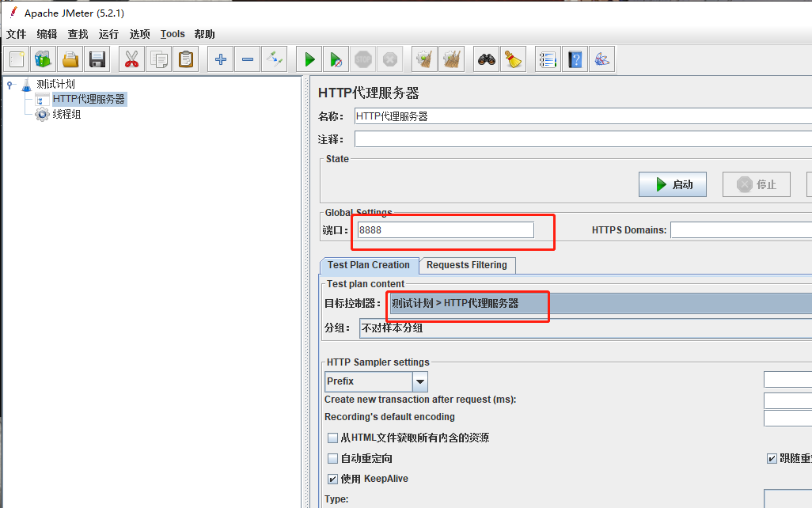Click the Toggle enable/disable toolbar icon

pyautogui.click(x=275, y=59)
